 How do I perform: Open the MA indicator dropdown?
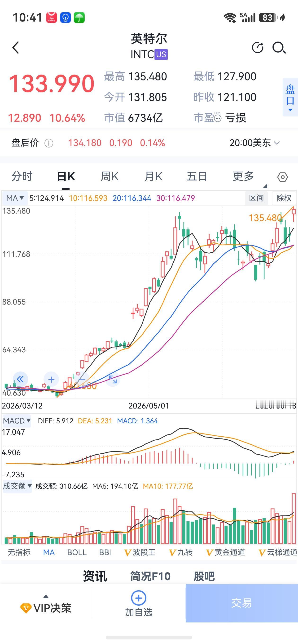15,198
